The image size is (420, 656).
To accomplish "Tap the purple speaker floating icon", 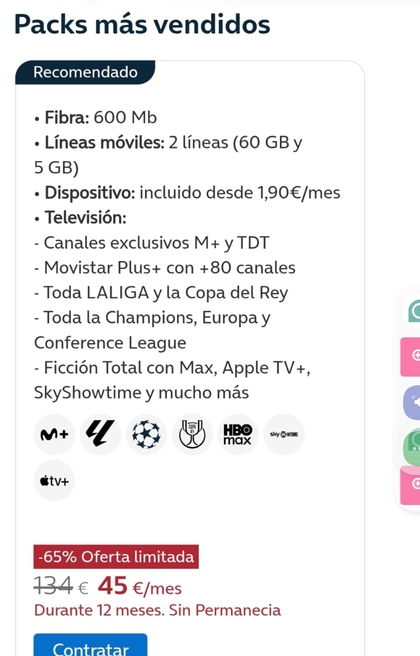I will pos(412,402).
